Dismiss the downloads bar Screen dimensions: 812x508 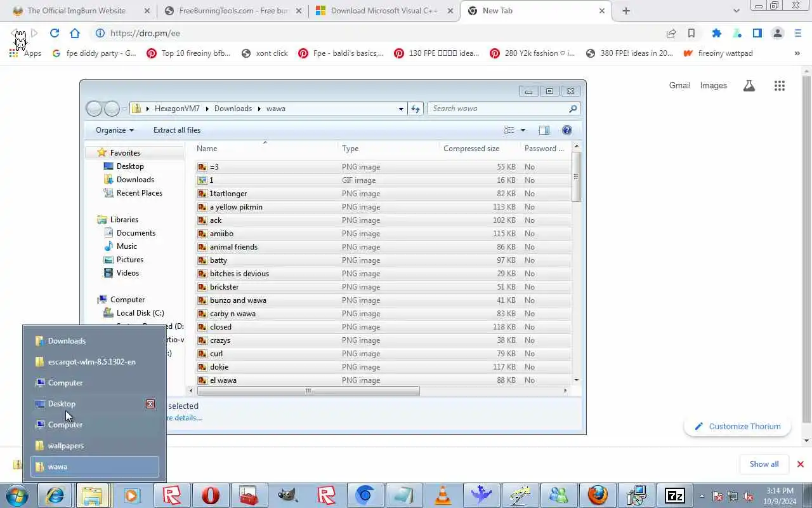[x=801, y=464]
